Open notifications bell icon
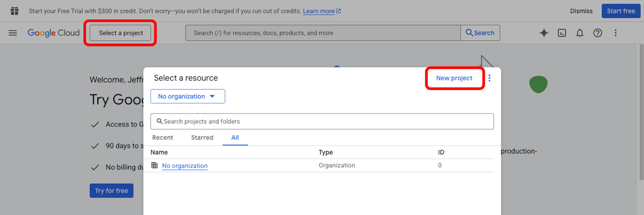Screen dimensions: 644x215 (580, 34)
